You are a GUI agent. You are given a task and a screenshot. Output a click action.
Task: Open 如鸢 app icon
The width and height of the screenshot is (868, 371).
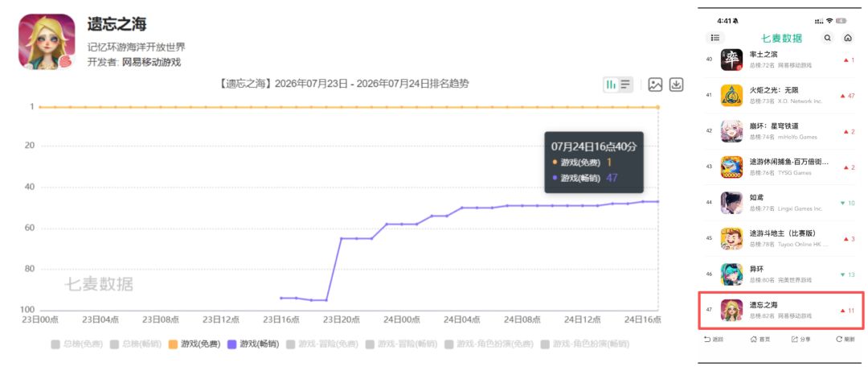732,203
